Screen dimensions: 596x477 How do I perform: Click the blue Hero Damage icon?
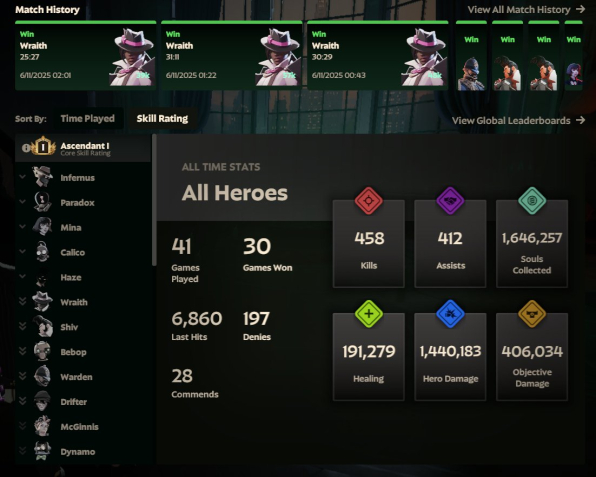tap(450, 314)
